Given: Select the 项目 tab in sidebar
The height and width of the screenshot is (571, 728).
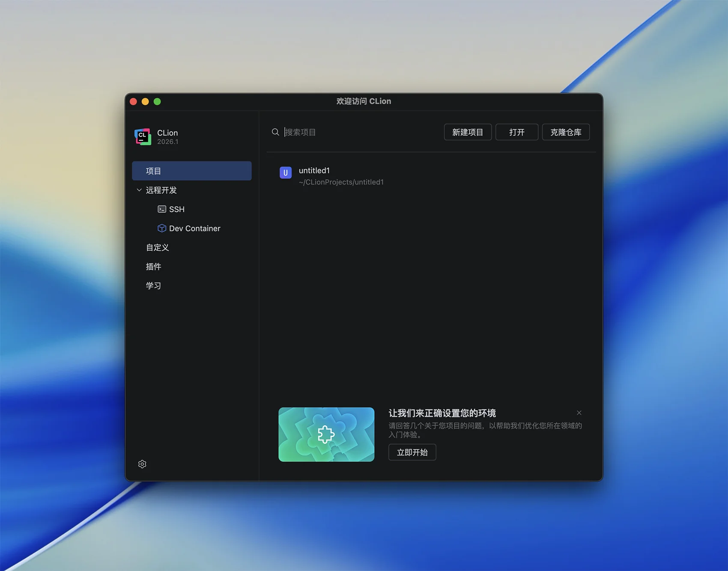Looking at the screenshot, I should 191,171.
